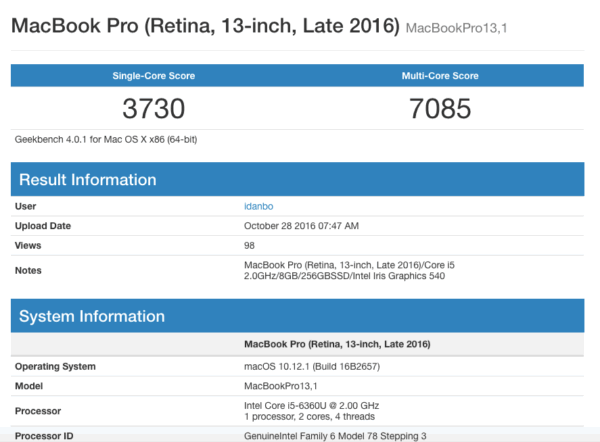Image resolution: width=600 pixels, height=442 pixels.
Task: Select the Single-Core Score header
Action: (x=155, y=75)
